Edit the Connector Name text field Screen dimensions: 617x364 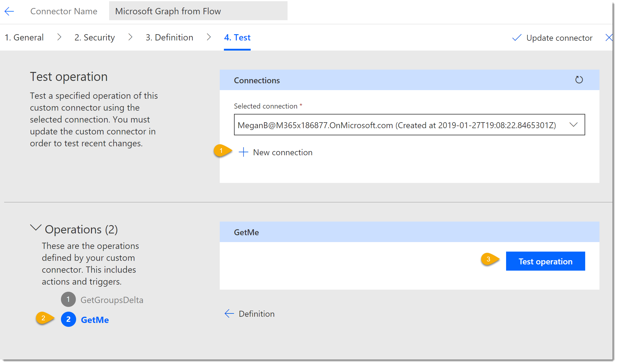pos(198,11)
